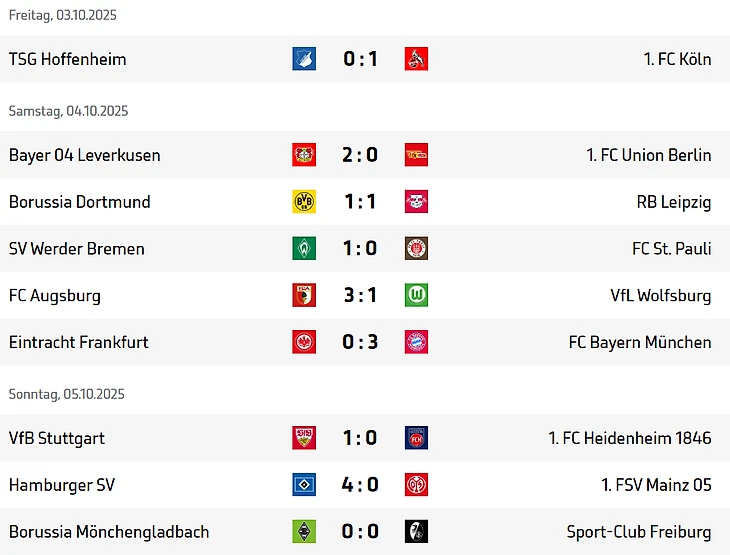Open the Hoffenheim vs Köln 0:1 result

click(x=360, y=59)
